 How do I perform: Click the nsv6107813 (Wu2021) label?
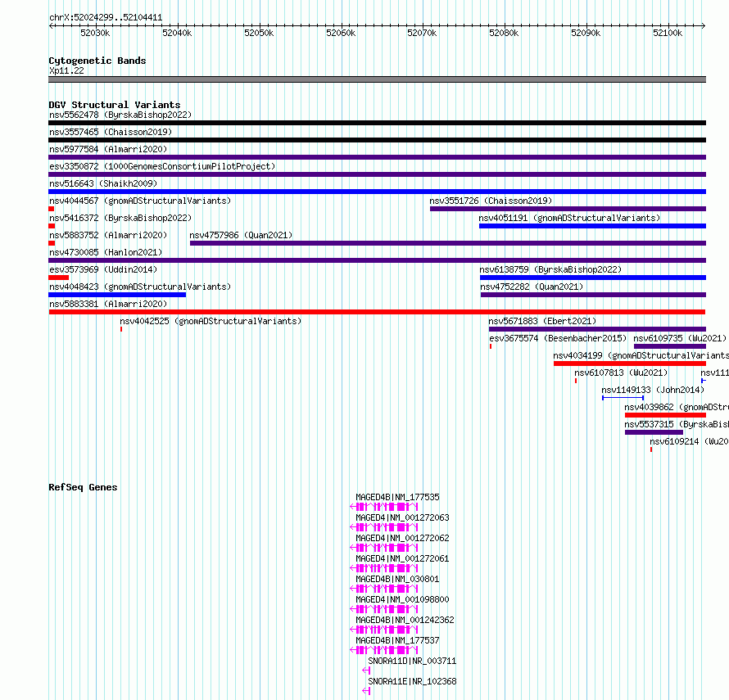point(621,373)
